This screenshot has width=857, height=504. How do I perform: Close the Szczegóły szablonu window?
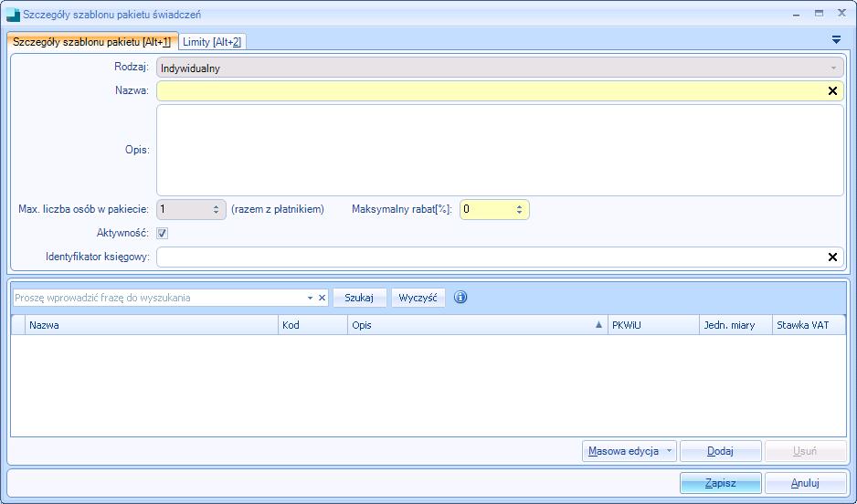point(841,13)
